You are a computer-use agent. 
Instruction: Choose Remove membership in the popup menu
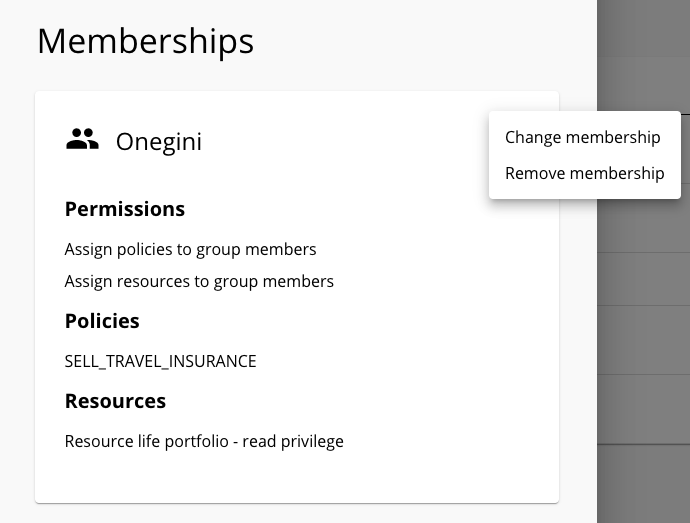coord(584,173)
